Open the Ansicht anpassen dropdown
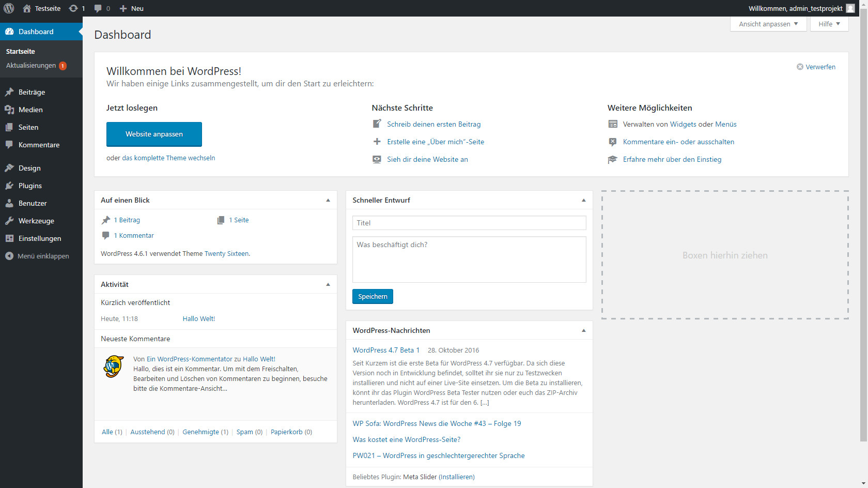 768,24
